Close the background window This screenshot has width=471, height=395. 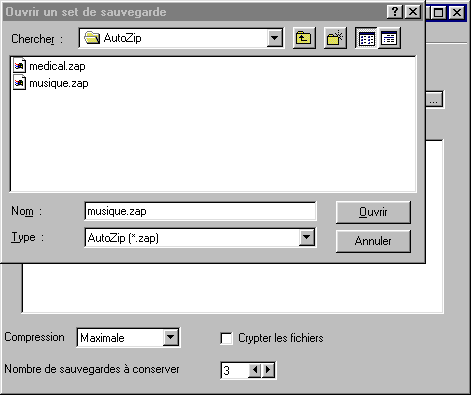pyautogui.click(x=457, y=13)
